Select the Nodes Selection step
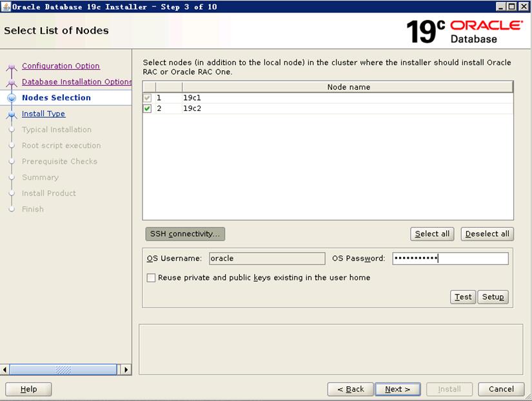Image resolution: width=532 pixels, height=401 pixels. pos(56,98)
